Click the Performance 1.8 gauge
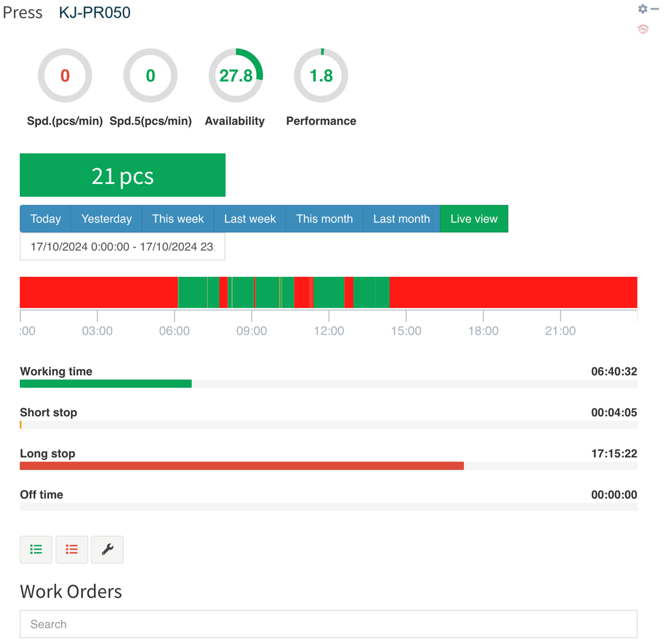The height and width of the screenshot is (644, 665). click(x=321, y=75)
